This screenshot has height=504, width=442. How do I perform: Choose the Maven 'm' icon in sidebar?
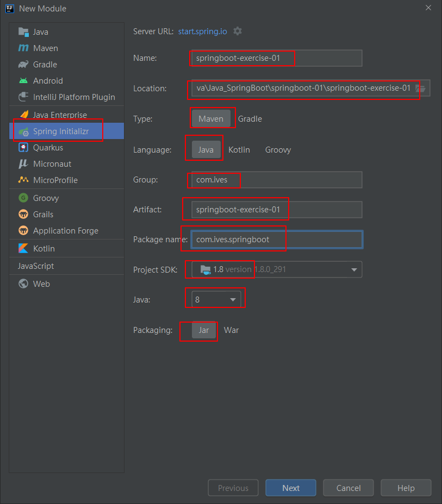[x=23, y=48]
